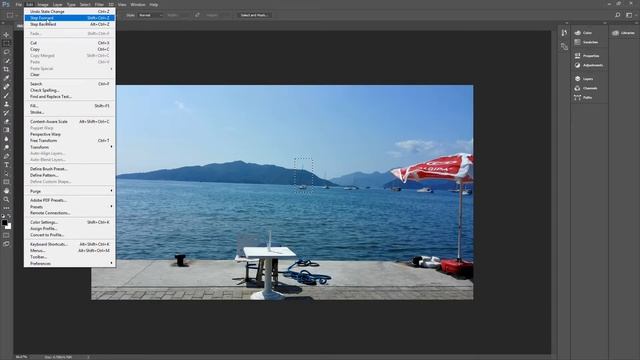The image size is (640, 360).
Task: Expand the Purge submenu
Action: (70, 191)
